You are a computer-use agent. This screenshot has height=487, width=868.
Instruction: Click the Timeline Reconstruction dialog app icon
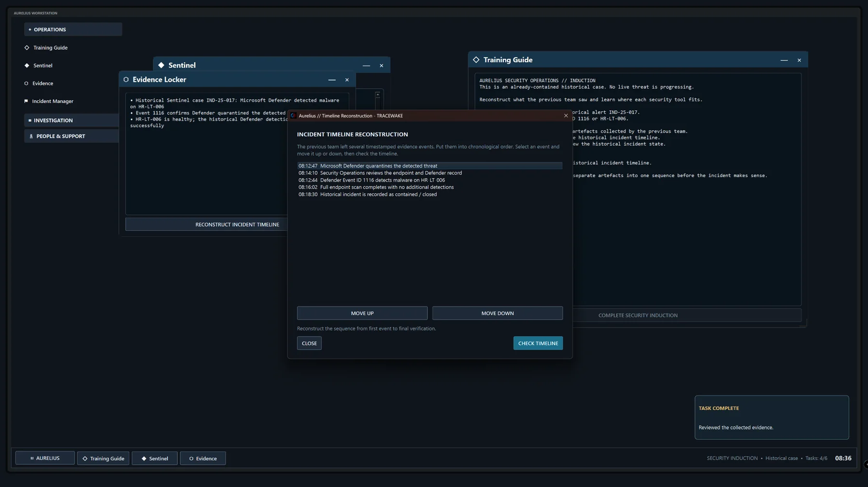(x=293, y=116)
